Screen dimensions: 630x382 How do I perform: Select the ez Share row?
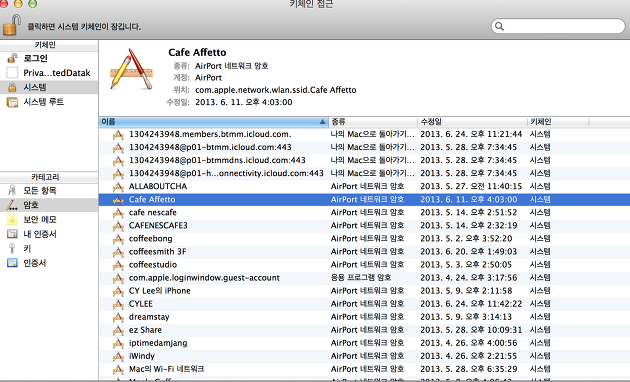pyautogui.click(x=364, y=330)
